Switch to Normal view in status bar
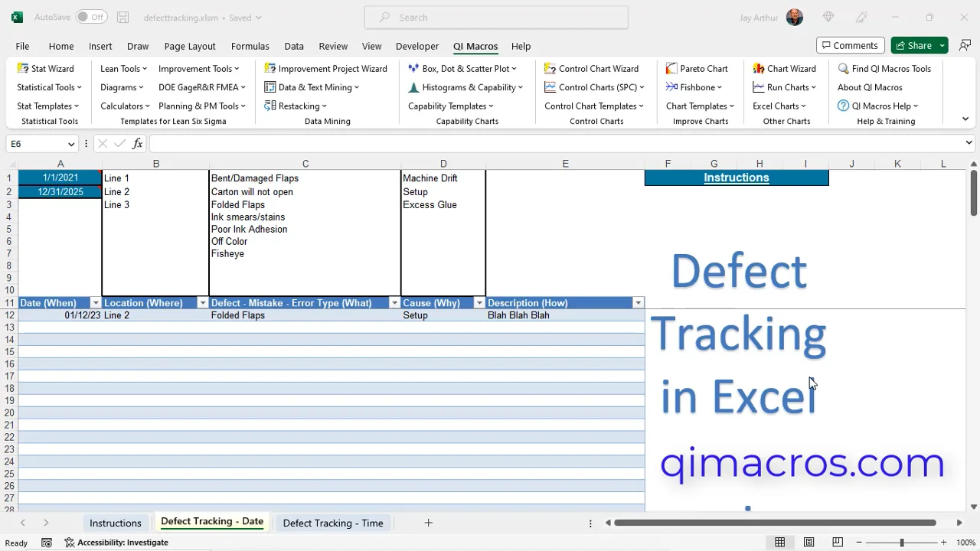The image size is (980, 551). point(779,543)
